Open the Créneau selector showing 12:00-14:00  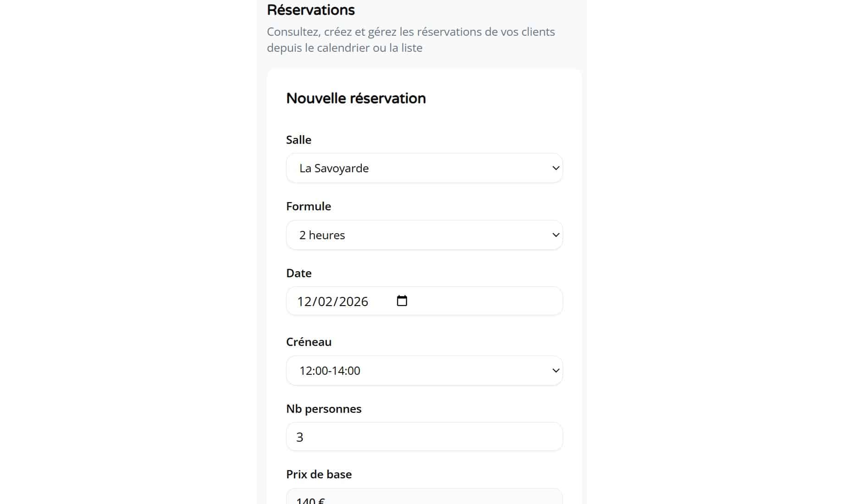[424, 370]
